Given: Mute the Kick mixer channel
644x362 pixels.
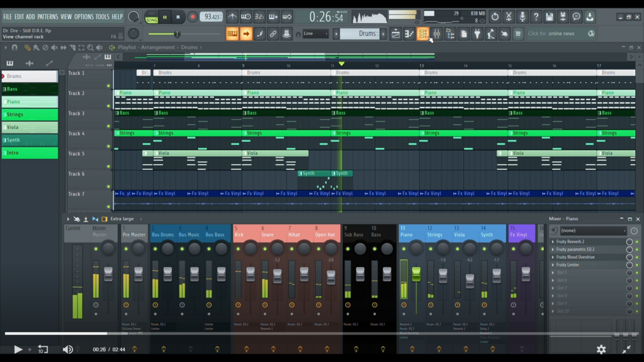Looking at the screenshot, I should click(238, 249).
